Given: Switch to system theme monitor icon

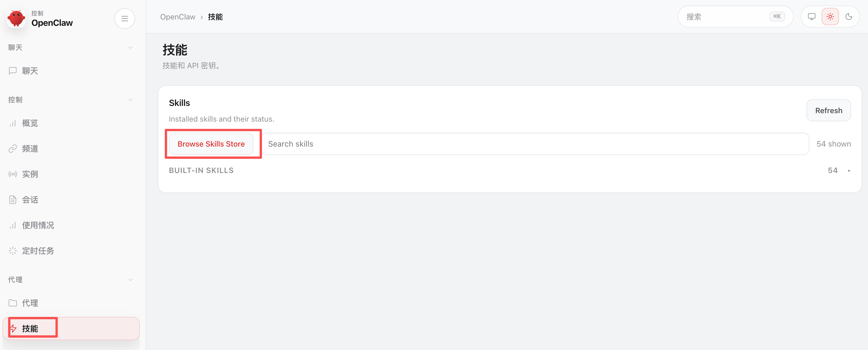Looking at the screenshot, I should coord(812,17).
